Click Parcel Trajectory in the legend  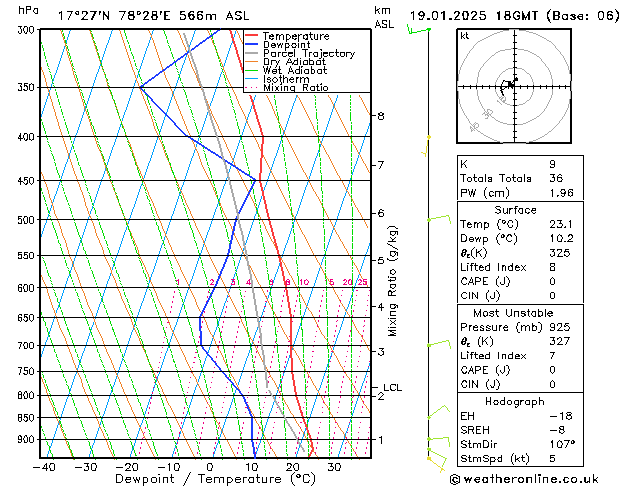[309, 53]
